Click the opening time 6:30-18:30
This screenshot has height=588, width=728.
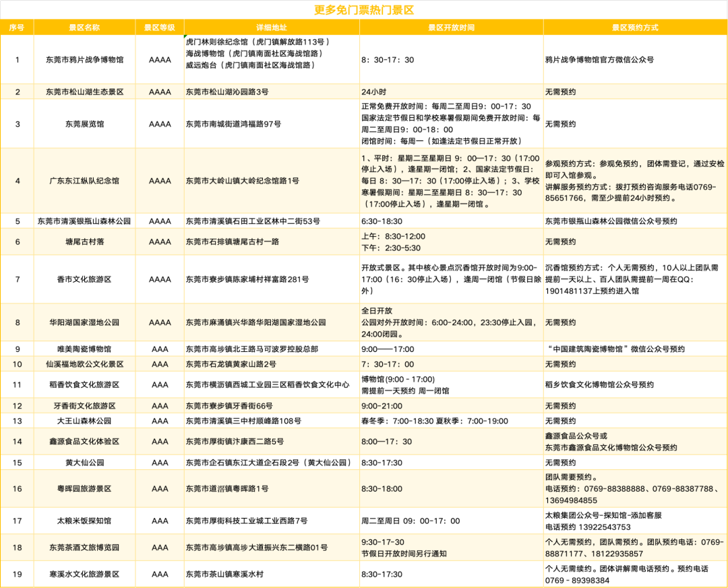tap(382, 221)
